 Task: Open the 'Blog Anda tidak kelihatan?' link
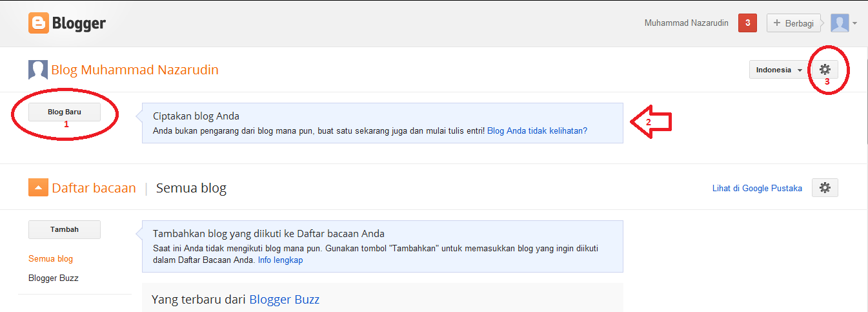pyautogui.click(x=537, y=130)
